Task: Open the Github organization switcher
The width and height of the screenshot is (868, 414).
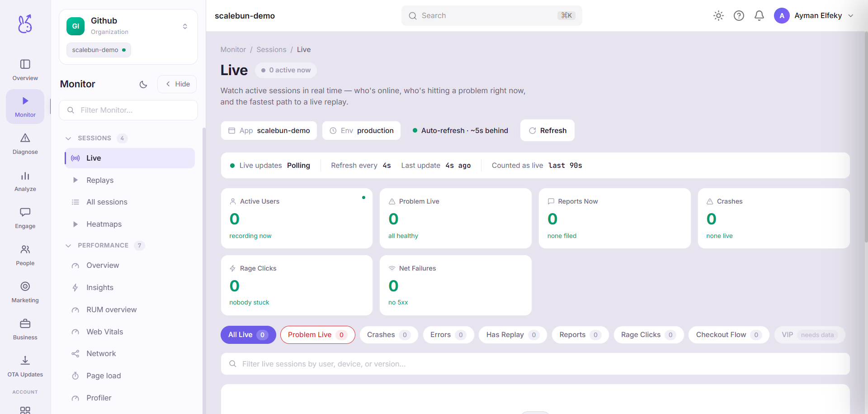Action: click(128, 26)
